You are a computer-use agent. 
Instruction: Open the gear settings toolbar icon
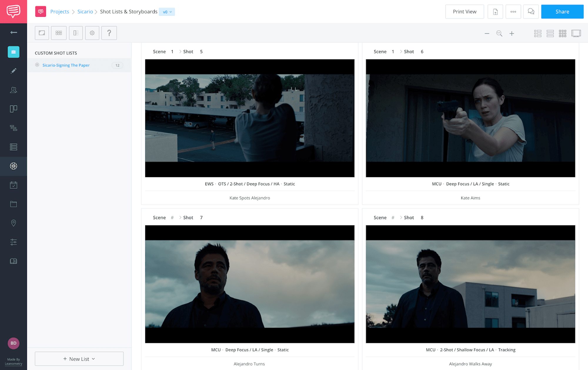click(92, 33)
